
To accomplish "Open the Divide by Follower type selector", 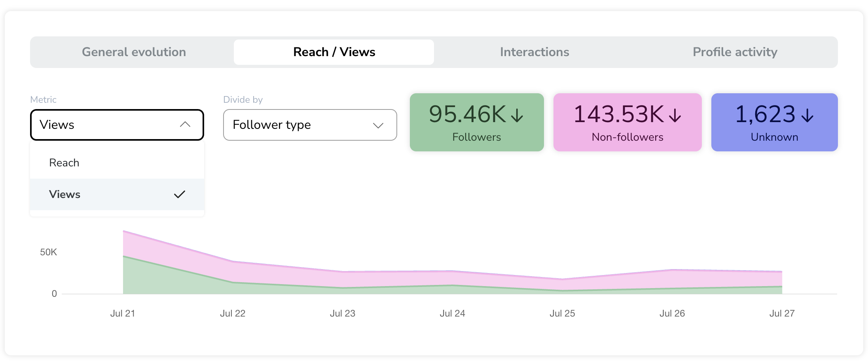I will pos(310,125).
